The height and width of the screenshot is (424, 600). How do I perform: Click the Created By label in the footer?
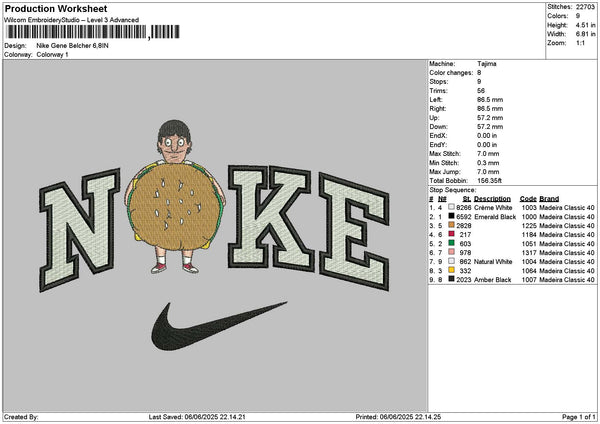coord(21,417)
